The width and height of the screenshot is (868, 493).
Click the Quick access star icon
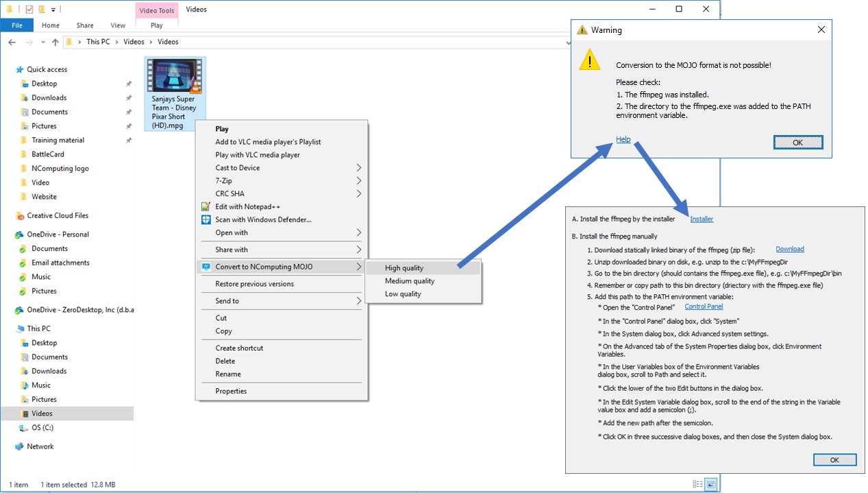pyautogui.click(x=19, y=69)
